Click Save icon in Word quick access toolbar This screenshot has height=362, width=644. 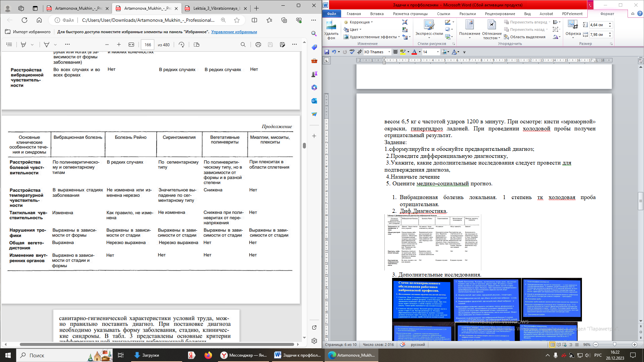tap(327, 52)
